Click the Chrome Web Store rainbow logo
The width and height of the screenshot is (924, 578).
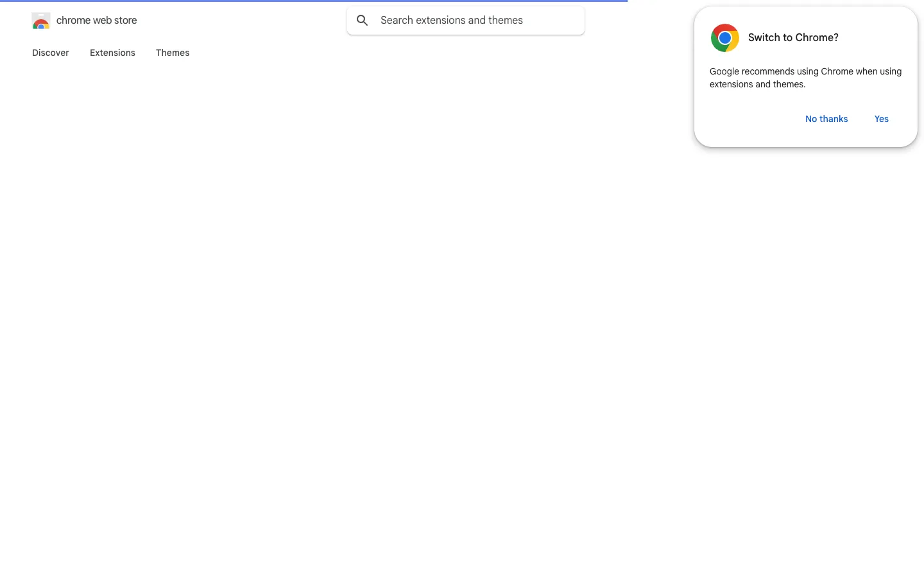(x=41, y=21)
